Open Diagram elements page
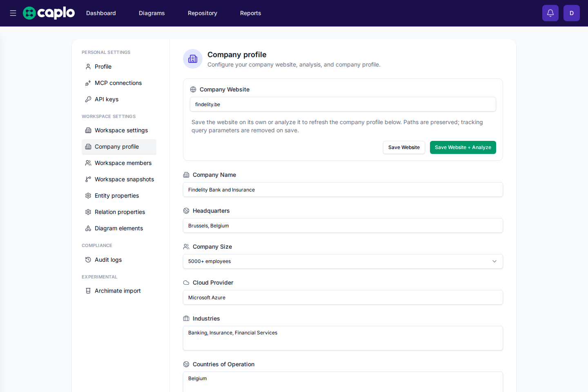The image size is (588, 392). click(119, 228)
